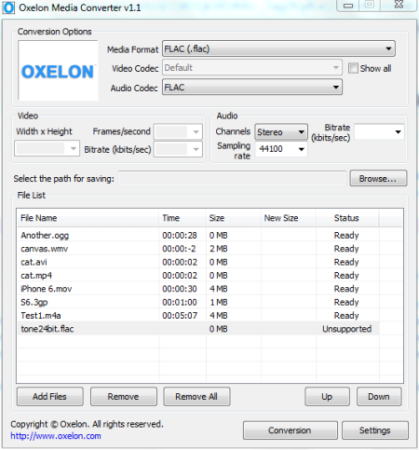Close the Oxelon Media Converter window
The image size is (419, 450).
(x=399, y=5)
